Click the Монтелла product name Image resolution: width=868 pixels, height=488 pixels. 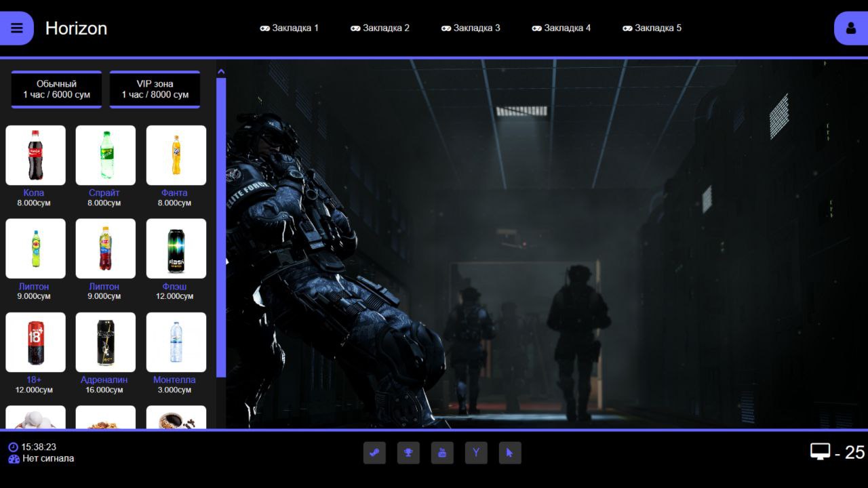point(174,380)
